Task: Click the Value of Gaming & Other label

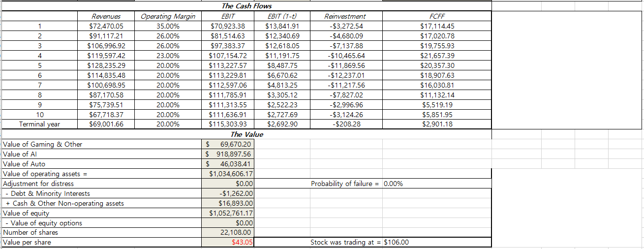Action: point(43,144)
